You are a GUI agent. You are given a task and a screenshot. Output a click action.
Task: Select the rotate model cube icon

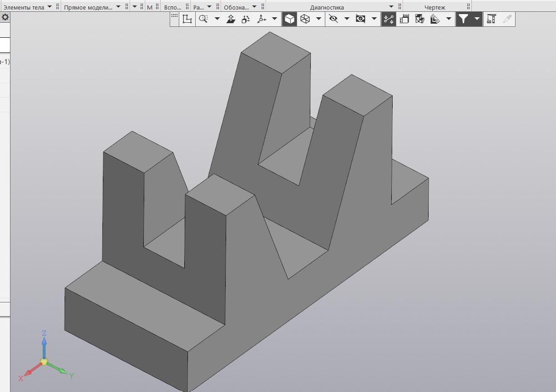(246, 19)
